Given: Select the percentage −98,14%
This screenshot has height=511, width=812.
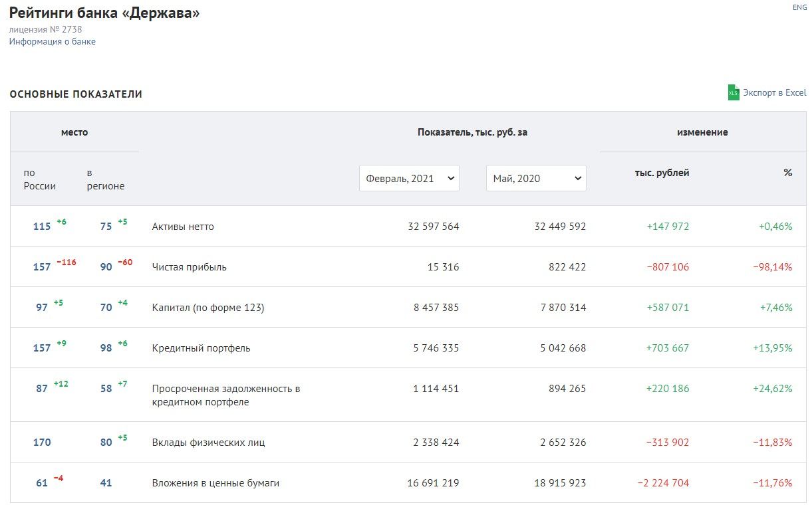Looking at the screenshot, I should pos(773,267).
